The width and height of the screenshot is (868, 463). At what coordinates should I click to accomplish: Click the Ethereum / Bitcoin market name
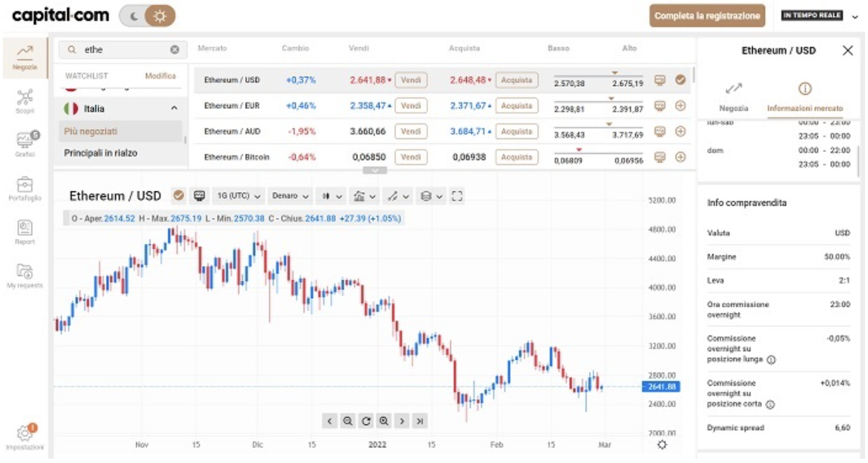pyautogui.click(x=236, y=157)
